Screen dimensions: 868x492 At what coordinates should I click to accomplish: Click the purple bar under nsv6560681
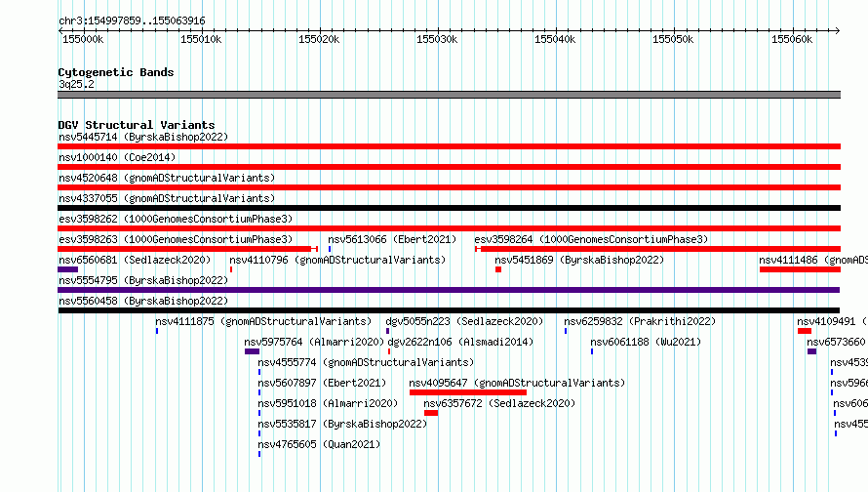(67, 269)
